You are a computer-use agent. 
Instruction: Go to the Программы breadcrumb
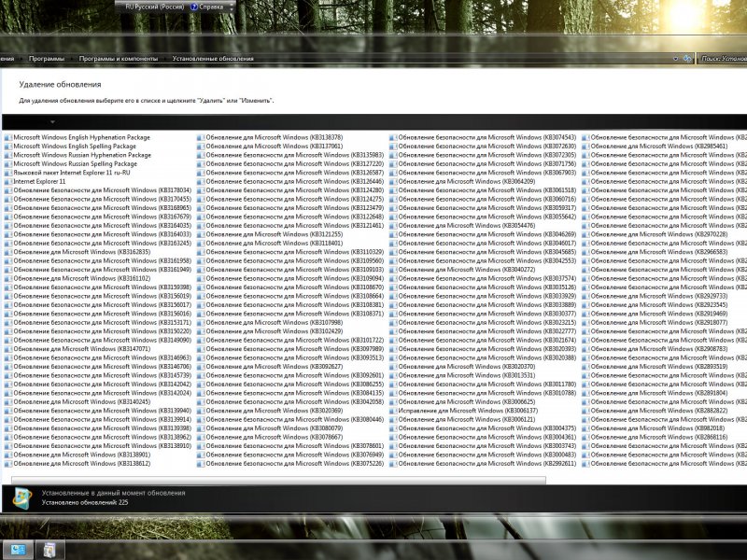[x=46, y=59]
